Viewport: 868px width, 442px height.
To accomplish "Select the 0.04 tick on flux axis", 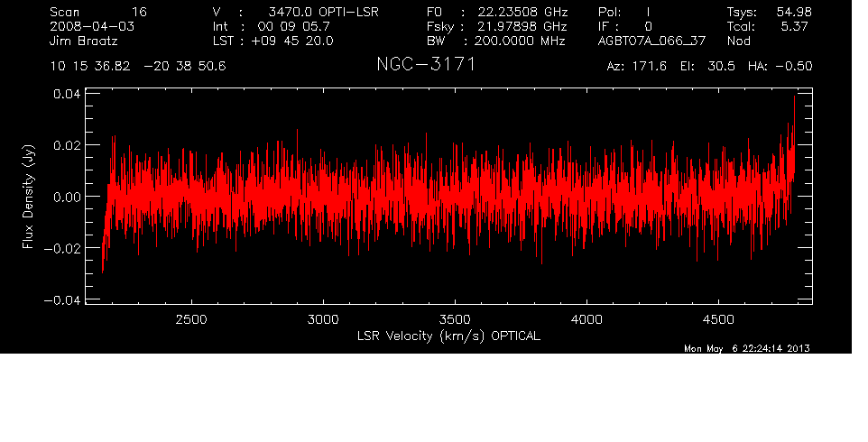I will (x=68, y=94).
